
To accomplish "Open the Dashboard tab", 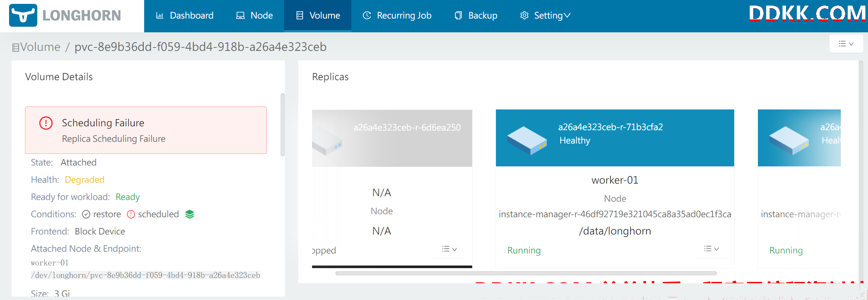I will coord(184,16).
